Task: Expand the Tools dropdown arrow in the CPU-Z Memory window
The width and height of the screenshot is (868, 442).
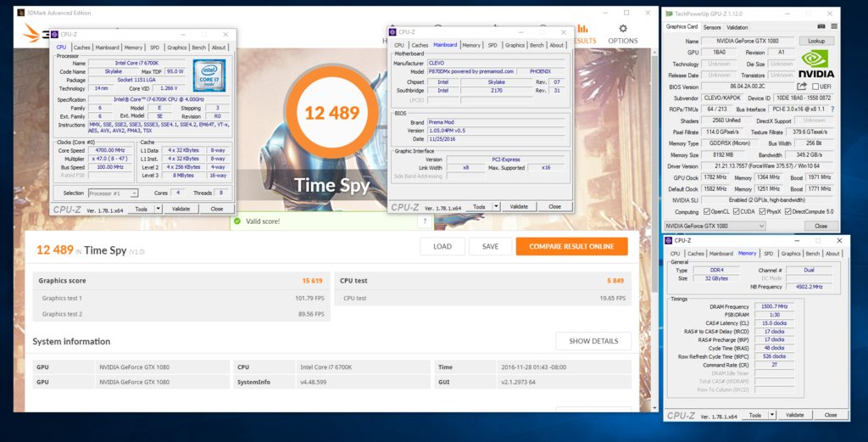Action: click(772, 415)
